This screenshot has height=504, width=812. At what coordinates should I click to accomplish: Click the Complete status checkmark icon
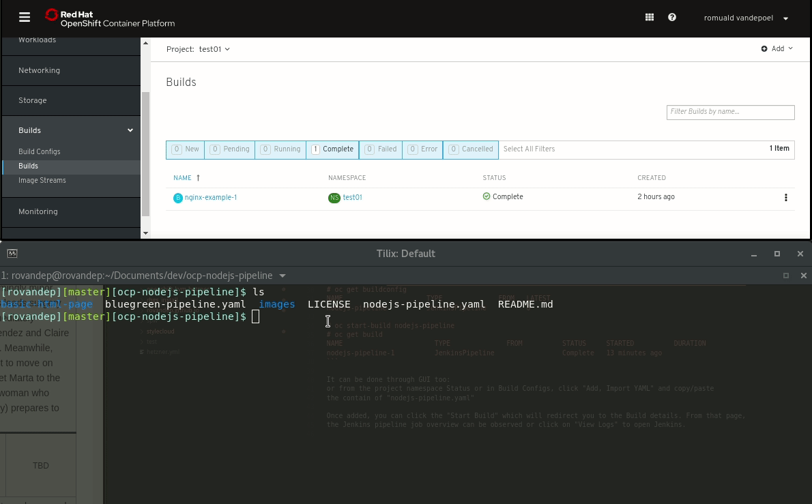pos(487,196)
